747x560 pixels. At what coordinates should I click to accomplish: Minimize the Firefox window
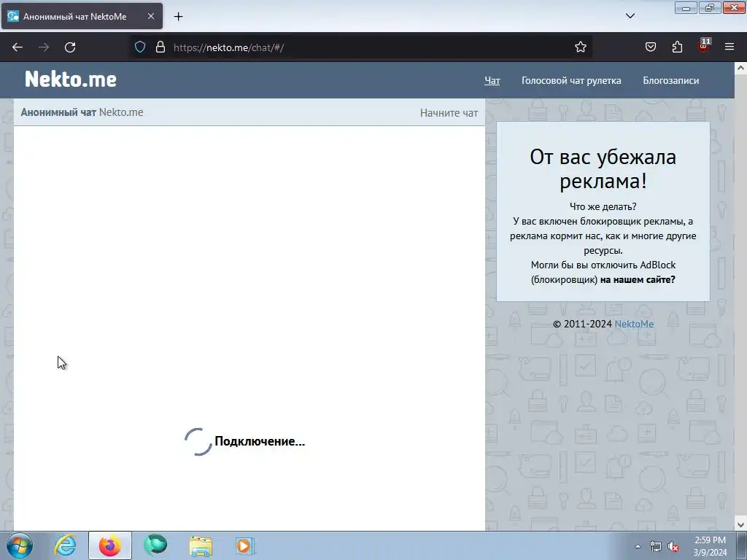coord(686,7)
